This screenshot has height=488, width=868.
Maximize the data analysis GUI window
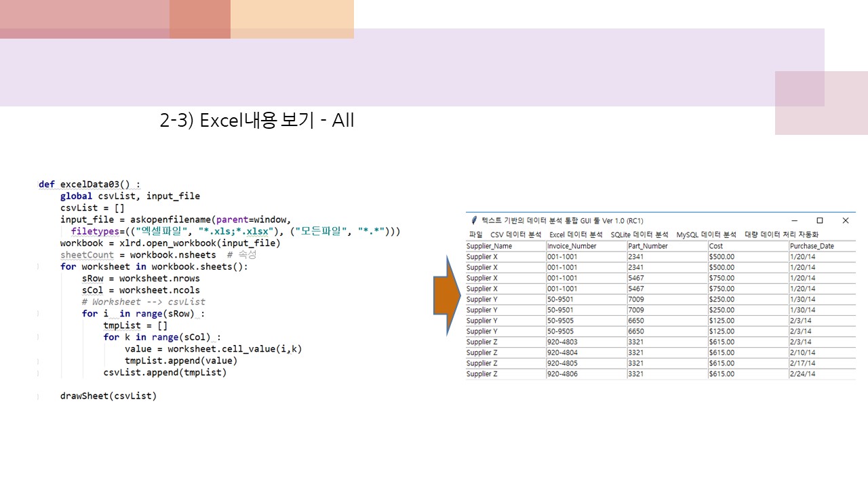pyautogui.click(x=819, y=220)
